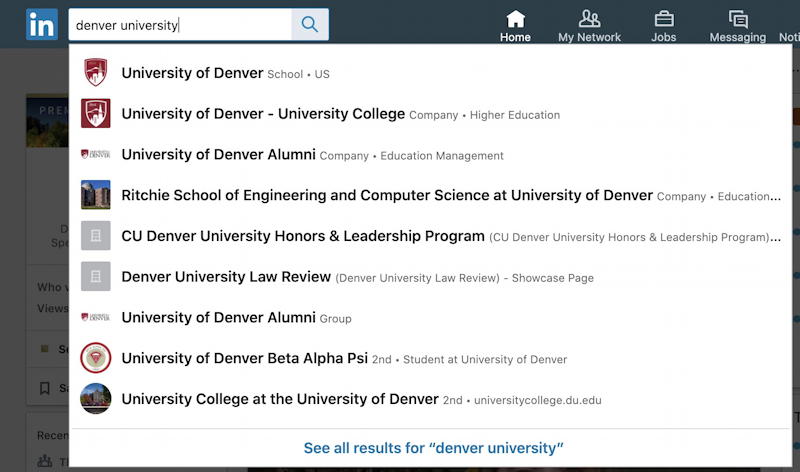Select University of Denver Alumni Company result
This screenshot has width=800, height=472.
click(x=431, y=154)
